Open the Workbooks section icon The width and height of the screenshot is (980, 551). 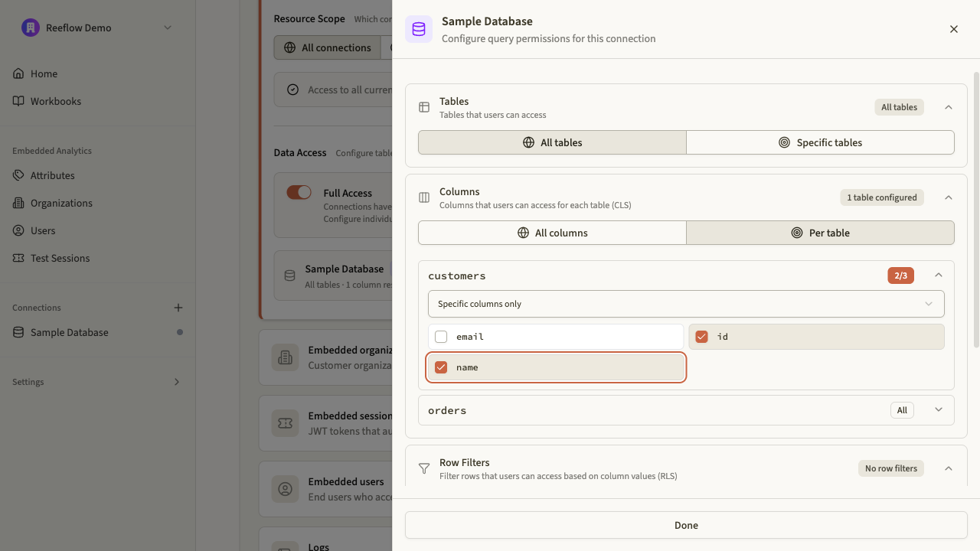[18, 101]
